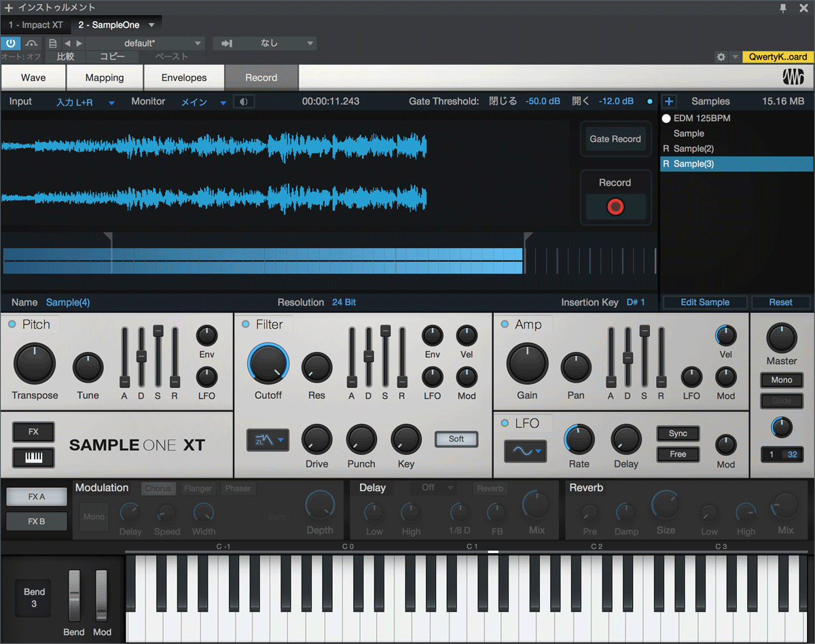Switch to the 1 - Impact XT tab
The width and height of the screenshot is (815, 644).
click(36, 25)
